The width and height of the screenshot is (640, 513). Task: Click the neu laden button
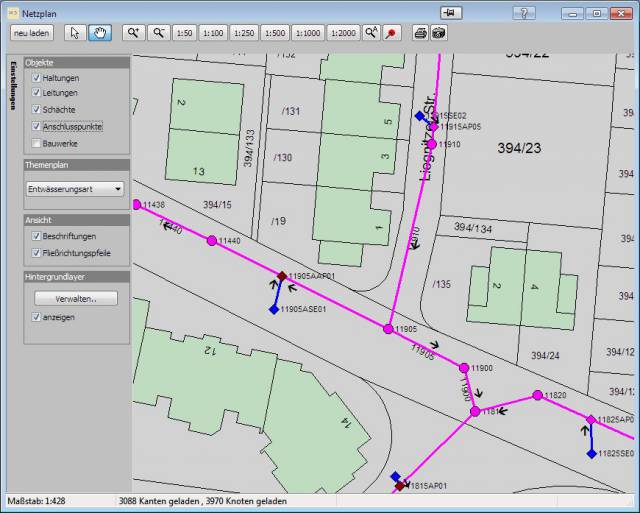click(33, 33)
